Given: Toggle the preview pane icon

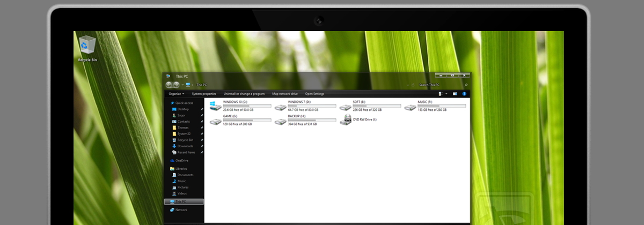Looking at the screenshot, I should click(455, 94).
